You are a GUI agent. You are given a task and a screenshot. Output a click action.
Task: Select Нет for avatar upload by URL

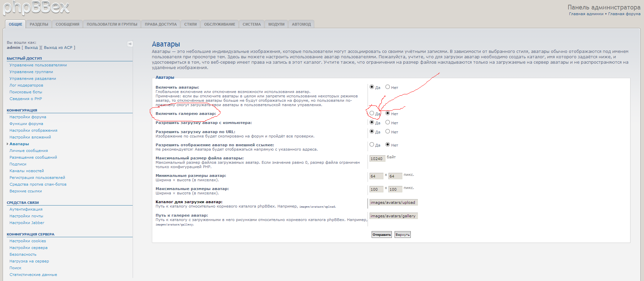tap(387, 131)
